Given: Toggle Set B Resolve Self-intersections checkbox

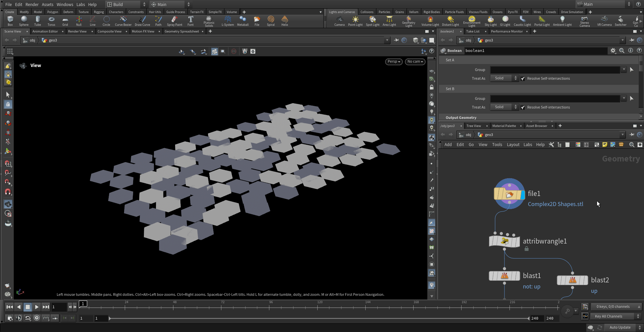Looking at the screenshot, I should [523, 107].
